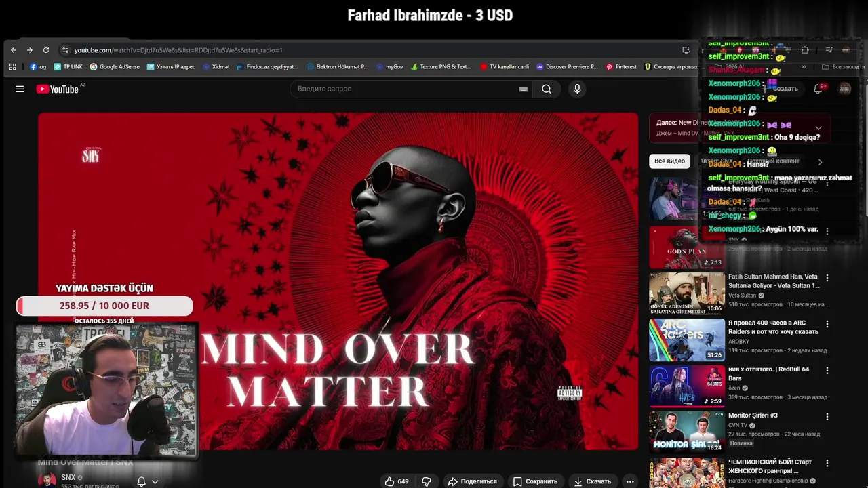
Task: Open the Monitor Şirləri #3 thumbnail
Action: click(x=687, y=432)
